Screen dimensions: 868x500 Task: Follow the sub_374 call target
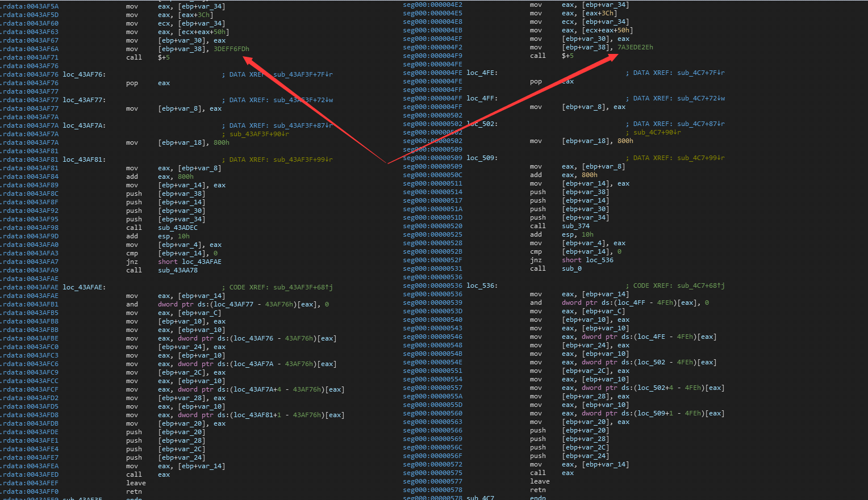(576, 226)
